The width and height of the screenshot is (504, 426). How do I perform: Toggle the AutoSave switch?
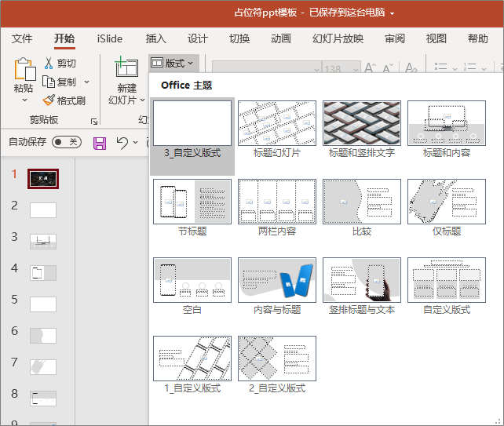[x=67, y=142]
